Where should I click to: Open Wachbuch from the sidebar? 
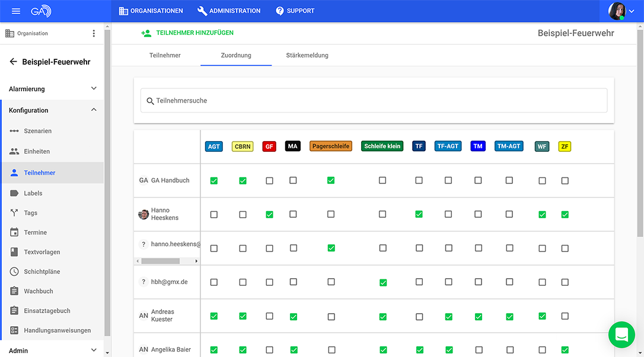click(39, 291)
